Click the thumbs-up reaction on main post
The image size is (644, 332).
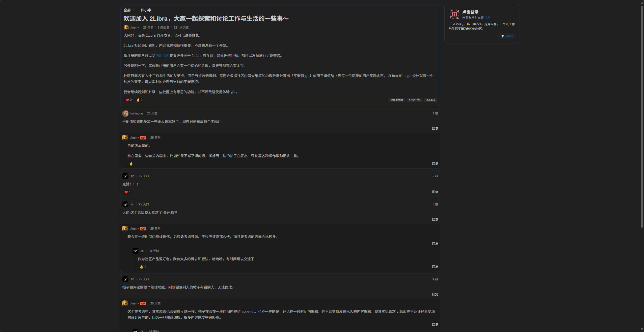click(138, 100)
